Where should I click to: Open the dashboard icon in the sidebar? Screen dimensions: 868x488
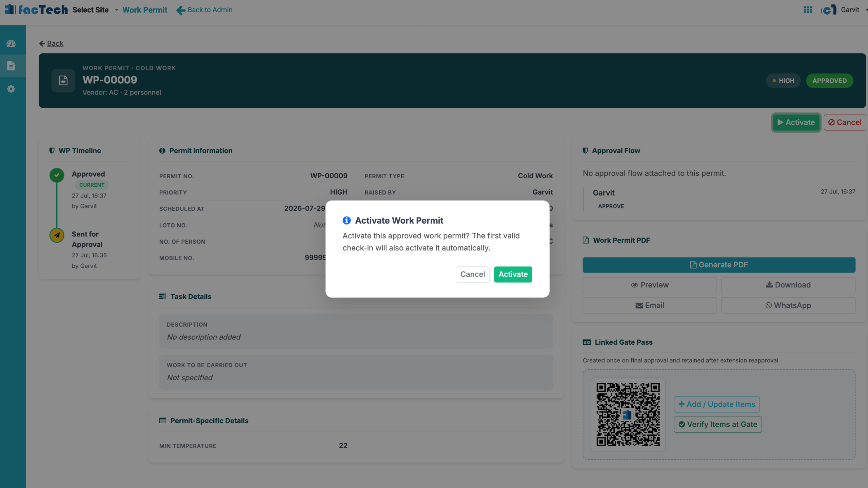[11, 43]
